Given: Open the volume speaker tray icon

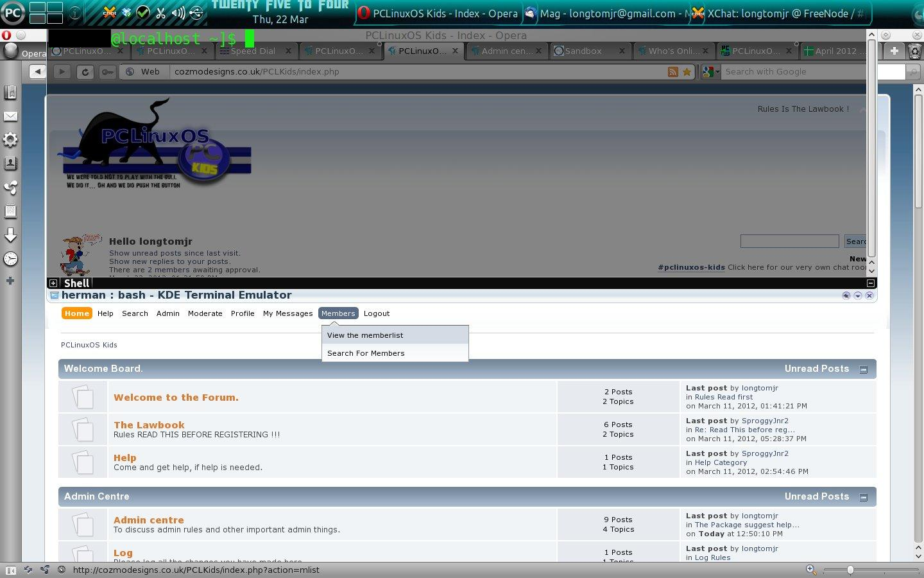Looking at the screenshot, I should coord(178,12).
